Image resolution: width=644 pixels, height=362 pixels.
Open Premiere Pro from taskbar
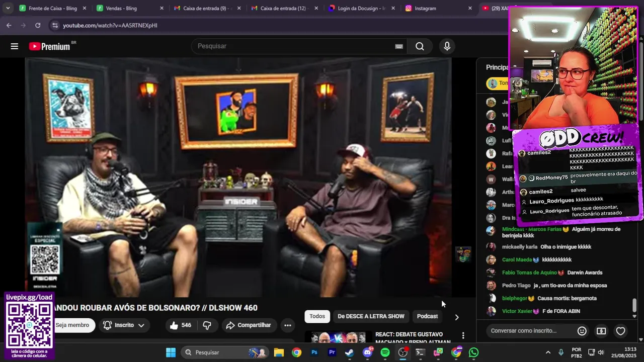332,352
